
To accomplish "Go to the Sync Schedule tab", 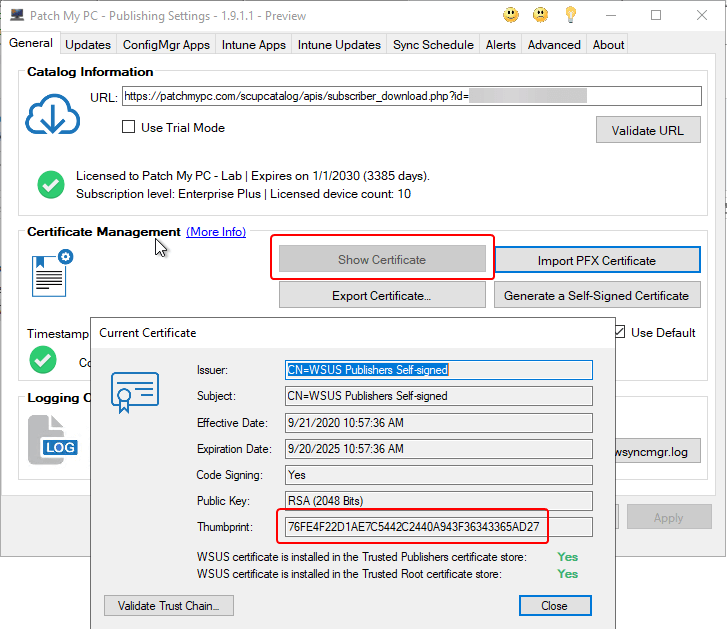I will 433,45.
